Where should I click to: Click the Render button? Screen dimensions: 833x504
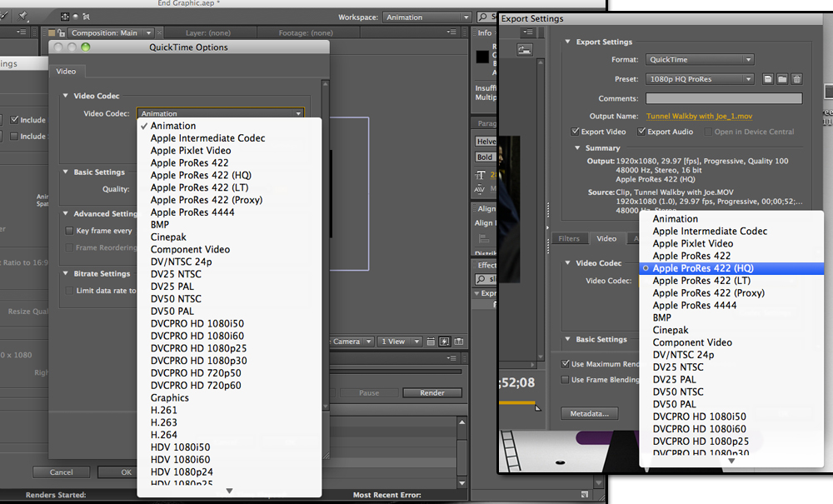pos(431,393)
